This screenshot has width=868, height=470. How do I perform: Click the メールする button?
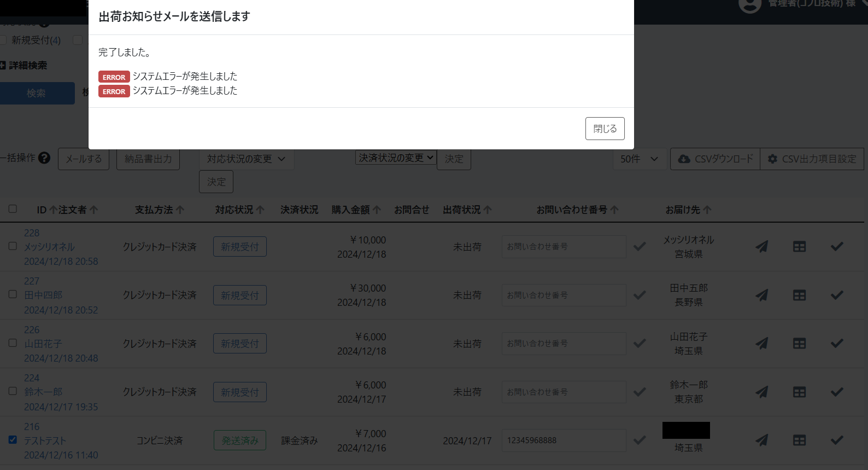(84, 159)
